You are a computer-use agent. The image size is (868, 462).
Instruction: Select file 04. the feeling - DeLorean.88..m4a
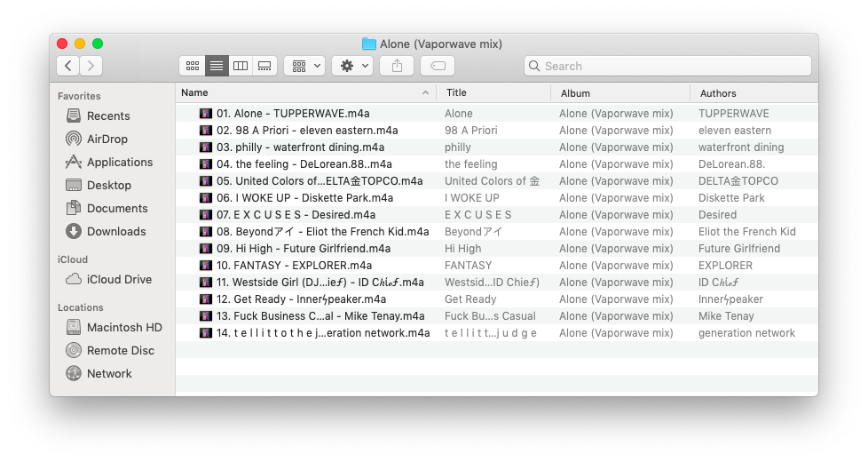point(304,164)
